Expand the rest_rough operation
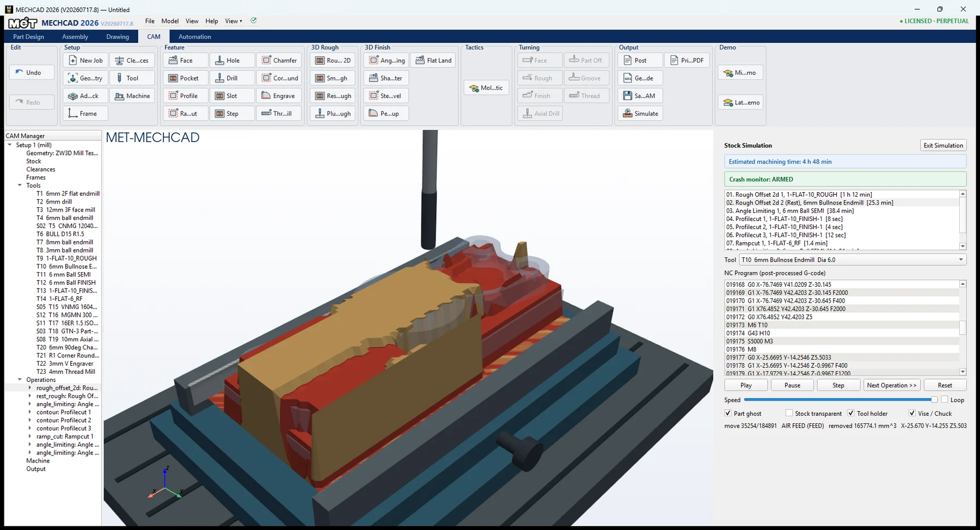Viewport: 980px width, 530px height. tap(30, 396)
